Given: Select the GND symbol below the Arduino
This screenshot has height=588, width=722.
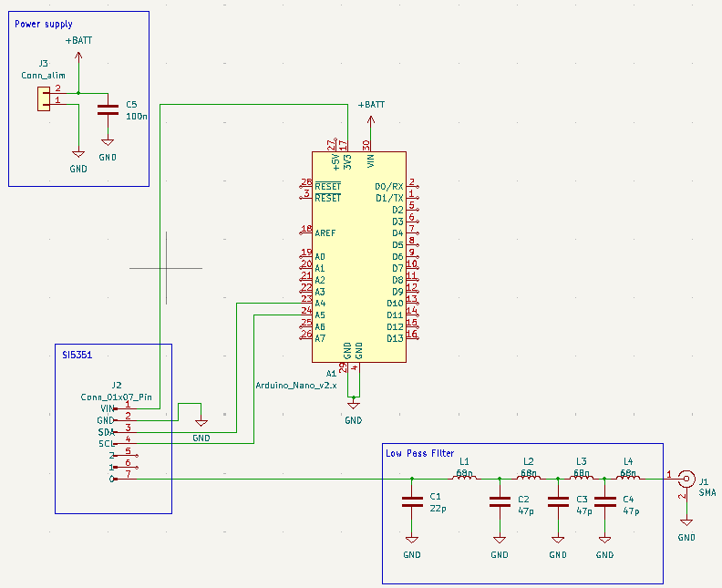Looking at the screenshot, I should (353, 405).
